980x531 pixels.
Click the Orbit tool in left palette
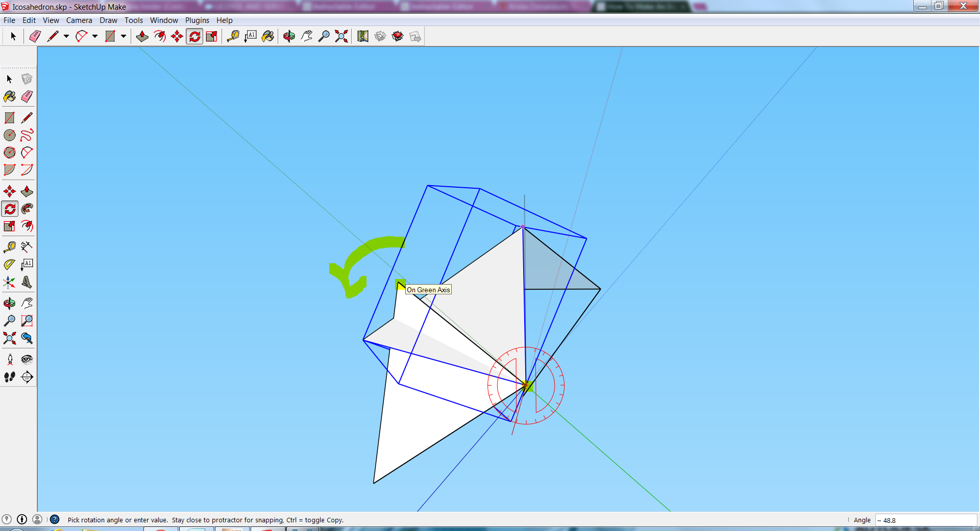point(10,304)
